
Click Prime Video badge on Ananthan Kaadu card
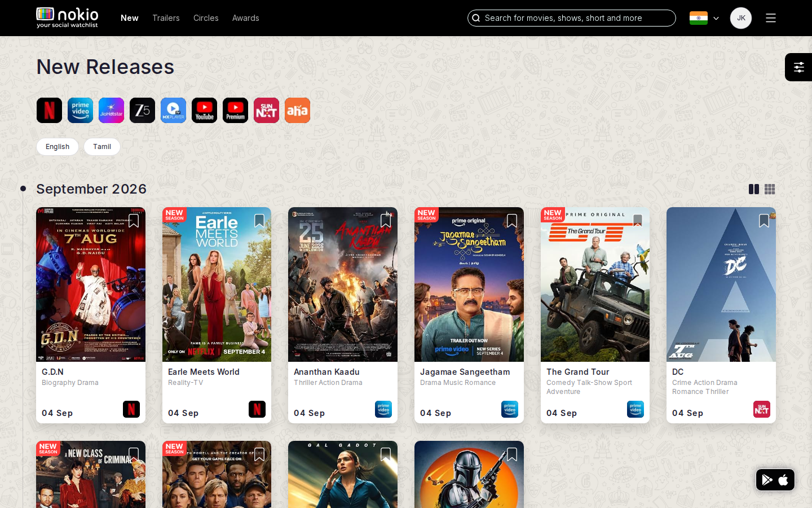[383, 409]
